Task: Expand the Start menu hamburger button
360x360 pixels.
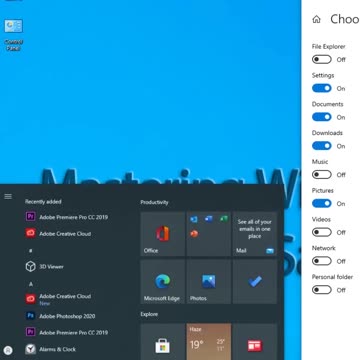Action: [x=8, y=196]
